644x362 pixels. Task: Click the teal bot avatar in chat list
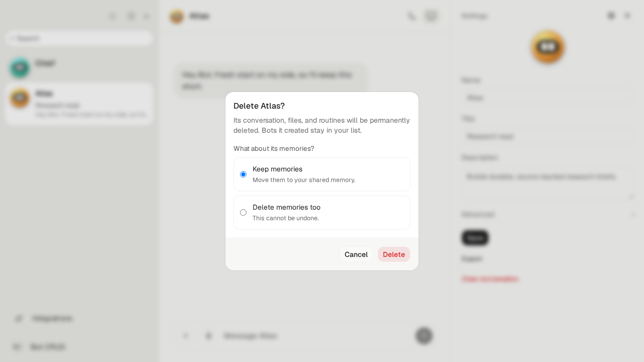pyautogui.click(x=20, y=68)
